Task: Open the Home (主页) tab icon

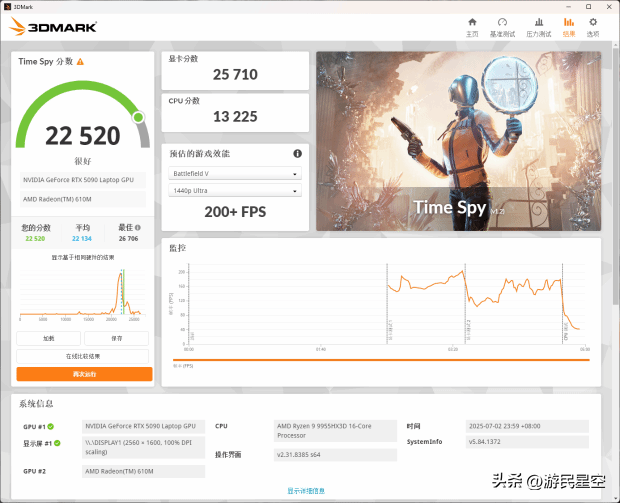Action: coord(472,22)
